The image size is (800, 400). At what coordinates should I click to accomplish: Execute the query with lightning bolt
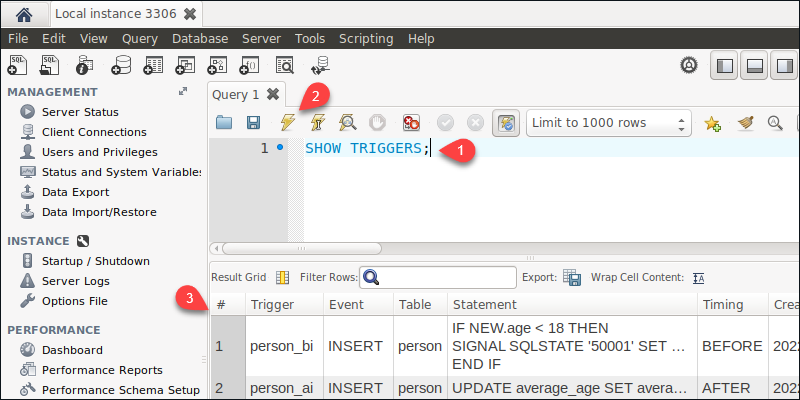coord(288,122)
